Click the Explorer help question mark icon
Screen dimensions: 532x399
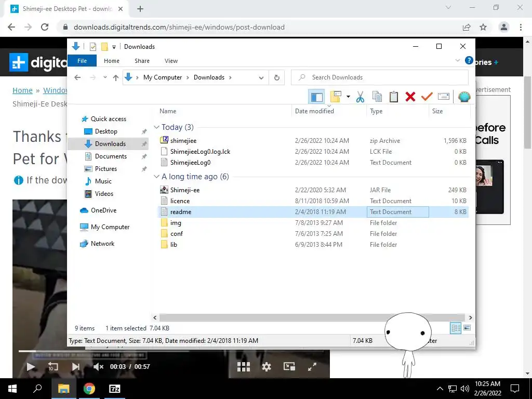pos(469,60)
